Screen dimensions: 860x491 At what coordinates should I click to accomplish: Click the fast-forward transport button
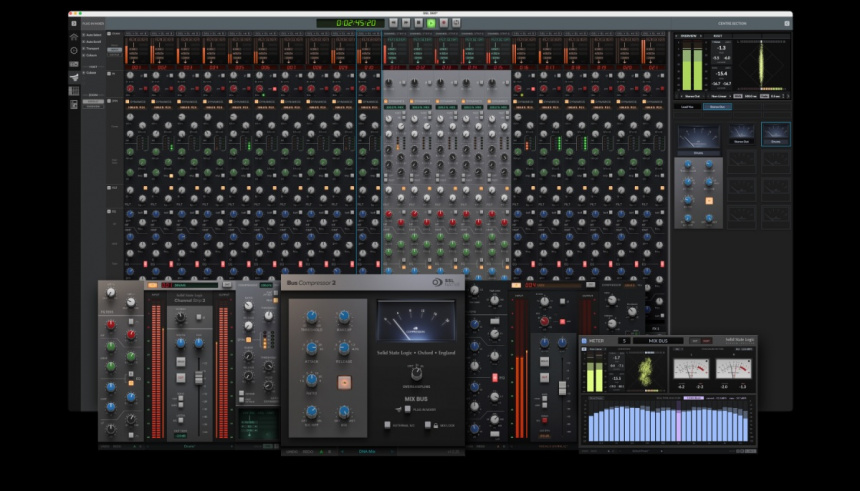pyautogui.click(x=406, y=23)
